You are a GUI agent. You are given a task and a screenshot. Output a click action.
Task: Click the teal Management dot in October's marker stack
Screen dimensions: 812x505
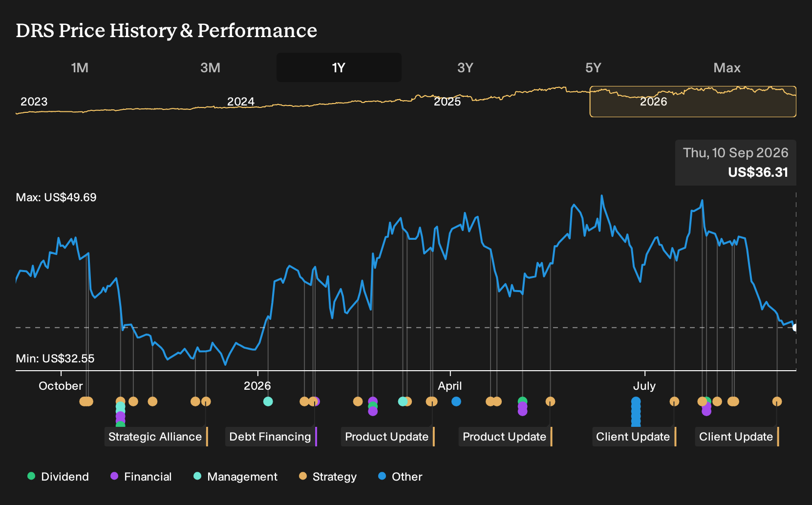coord(120,407)
